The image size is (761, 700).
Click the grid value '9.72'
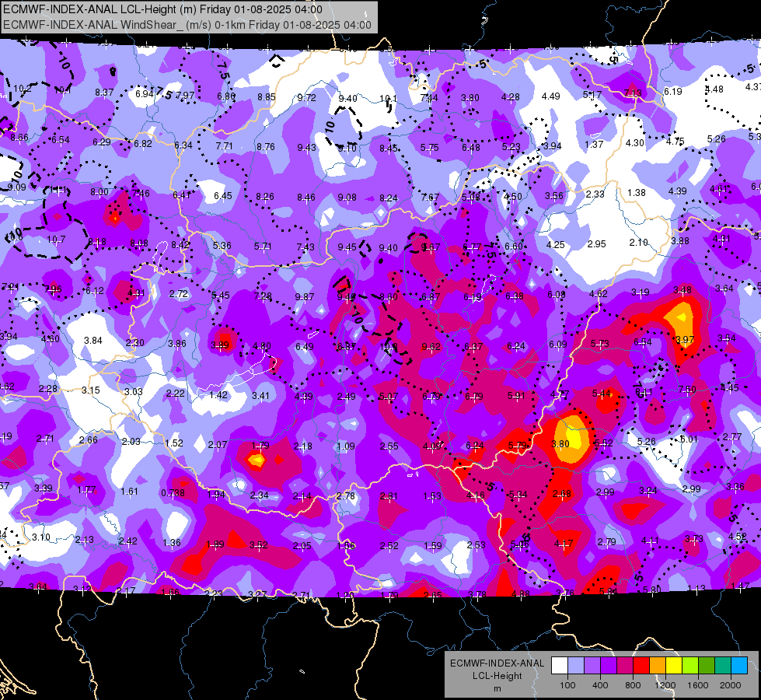(307, 98)
